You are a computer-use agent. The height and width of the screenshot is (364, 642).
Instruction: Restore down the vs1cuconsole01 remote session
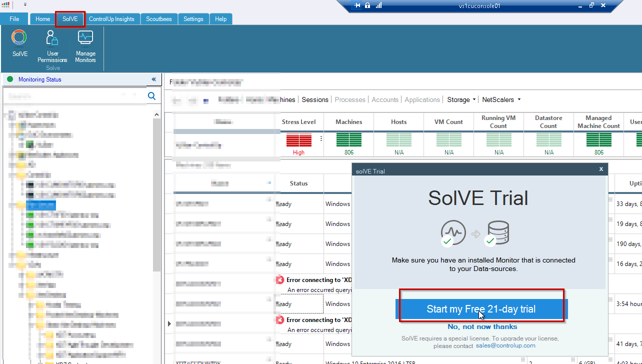pyautogui.click(x=591, y=5)
